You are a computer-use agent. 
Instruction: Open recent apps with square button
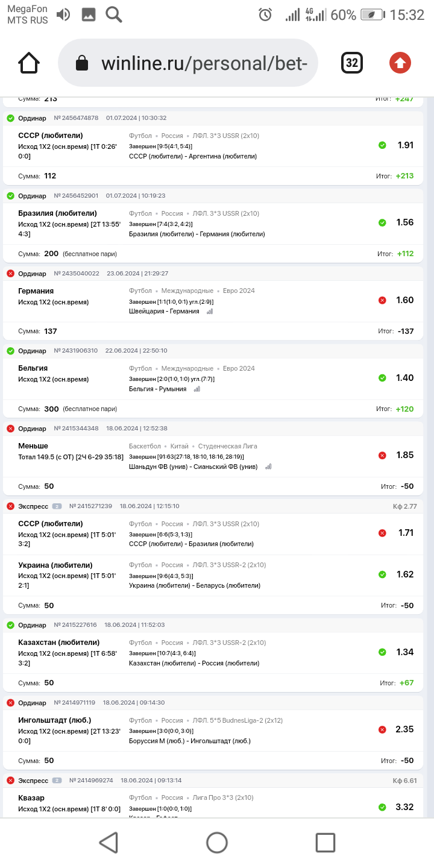325,842
